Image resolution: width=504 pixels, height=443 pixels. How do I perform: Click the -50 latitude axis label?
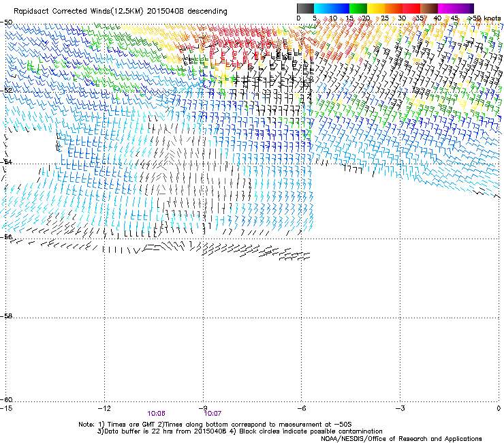6,22
